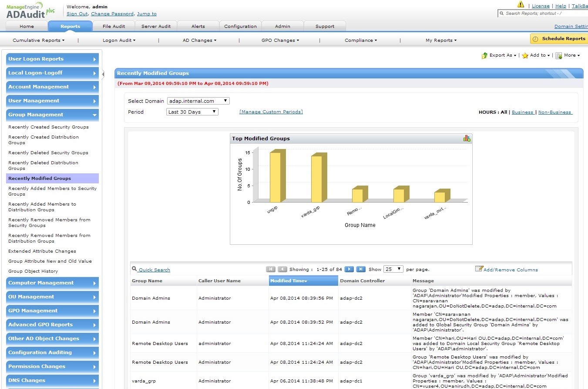Filter hours by Non-Business
The width and height of the screenshot is (588, 389).
point(555,112)
